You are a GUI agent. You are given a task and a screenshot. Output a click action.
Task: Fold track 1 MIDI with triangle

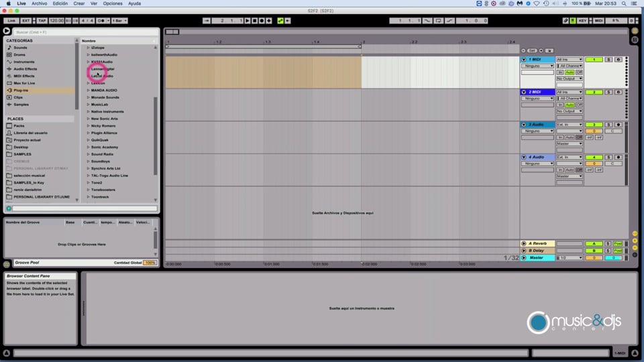[524, 60]
